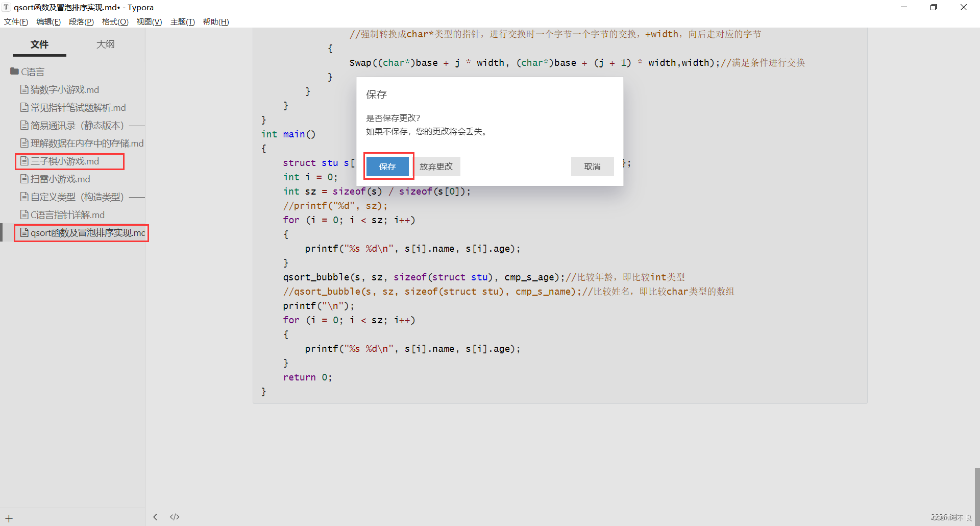Select qsort函数及冒泡排序实现.md file
Screen dimensions: 980x526
pos(82,233)
